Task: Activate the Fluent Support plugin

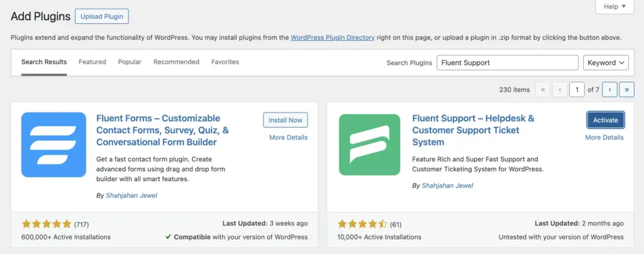Action: tap(606, 120)
